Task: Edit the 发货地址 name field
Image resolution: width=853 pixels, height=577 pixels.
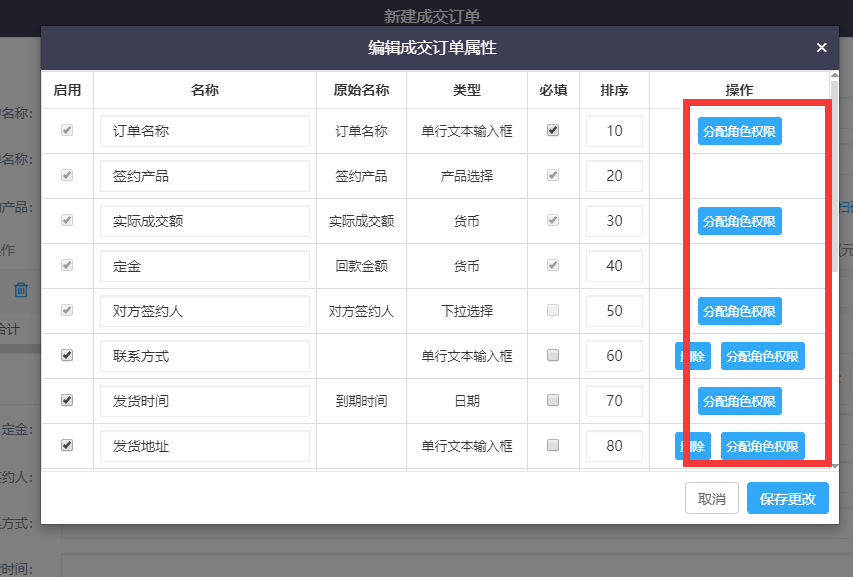Action: coord(205,446)
